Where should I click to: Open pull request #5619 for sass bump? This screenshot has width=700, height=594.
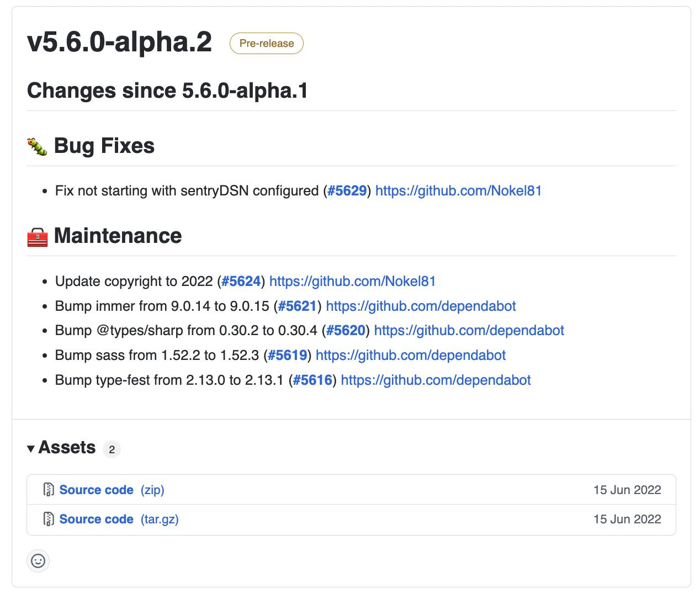[x=287, y=355]
